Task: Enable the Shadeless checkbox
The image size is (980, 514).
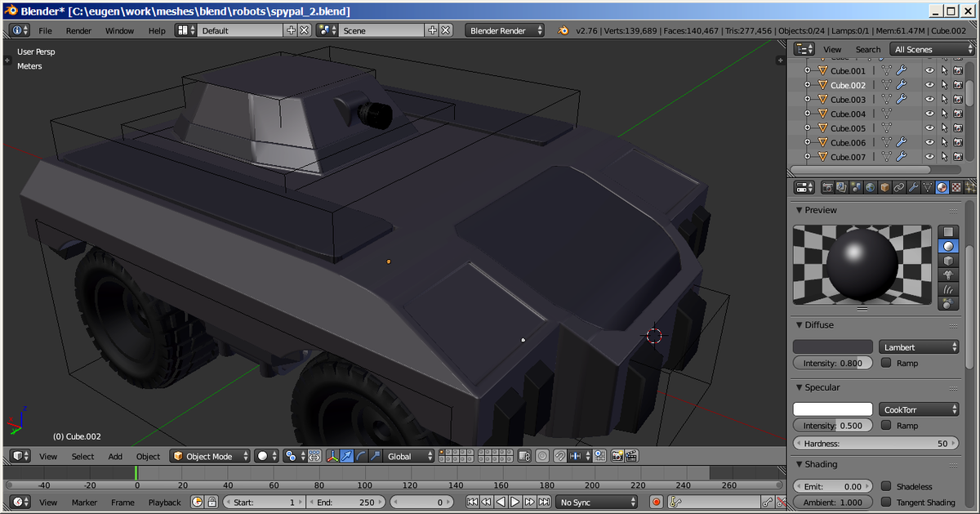Action: pos(886,486)
